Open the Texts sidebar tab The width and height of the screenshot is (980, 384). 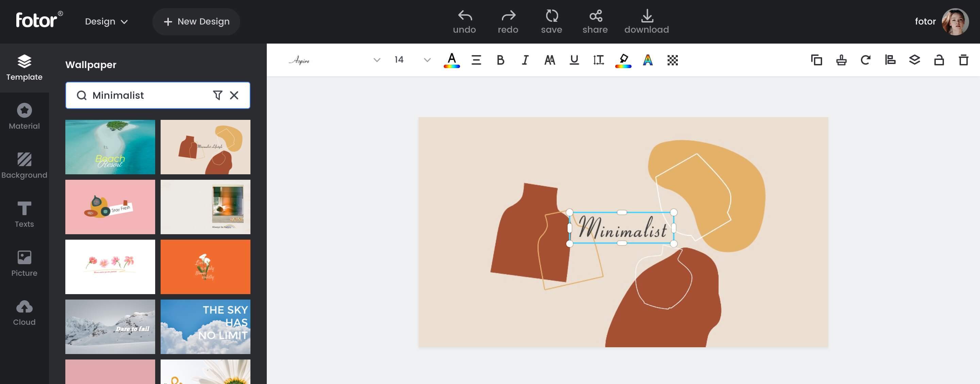(x=24, y=215)
